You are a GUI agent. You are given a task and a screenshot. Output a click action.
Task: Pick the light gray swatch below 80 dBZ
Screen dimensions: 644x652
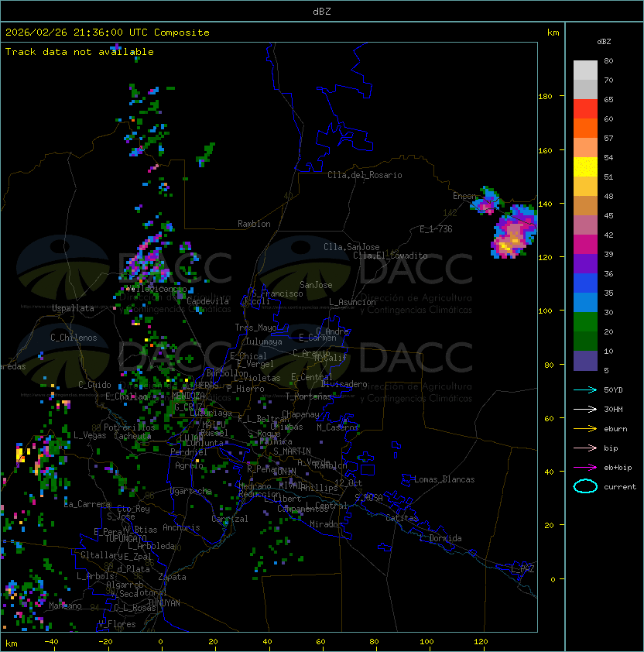pyautogui.click(x=585, y=70)
